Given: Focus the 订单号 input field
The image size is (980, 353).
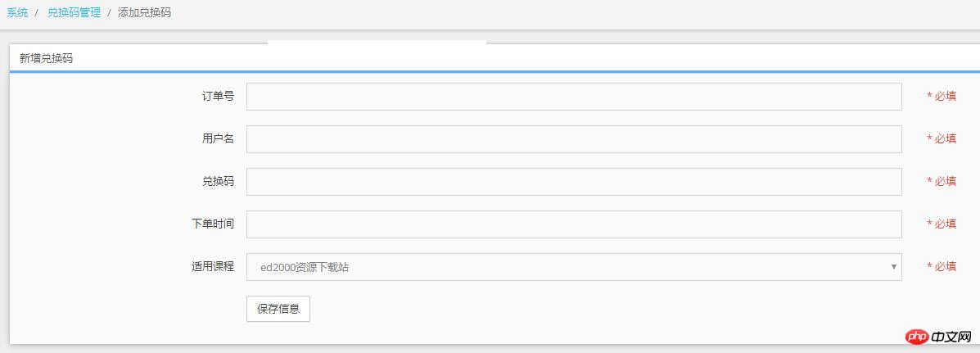Looking at the screenshot, I should pyautogui.click(x=573, y=97).
